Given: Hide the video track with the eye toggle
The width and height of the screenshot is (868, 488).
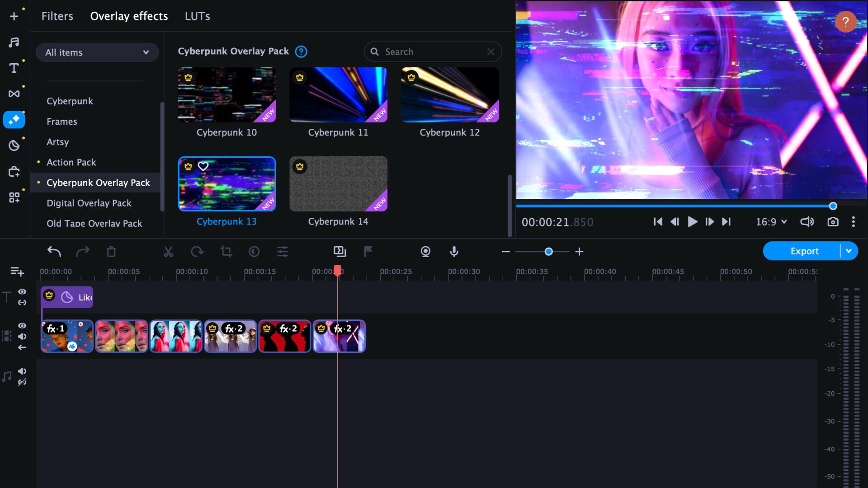Looking at the screenshot, I should coord(22,326).
